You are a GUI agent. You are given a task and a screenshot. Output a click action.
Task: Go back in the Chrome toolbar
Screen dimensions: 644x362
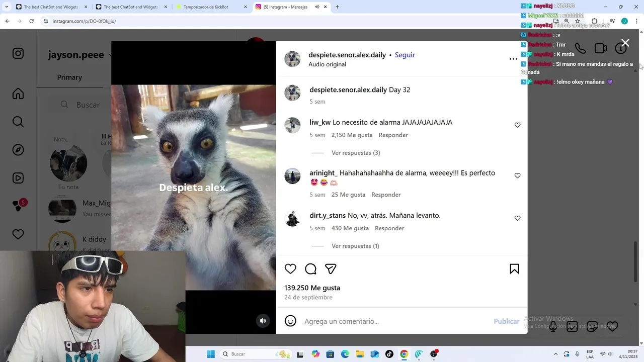[7, 21]
